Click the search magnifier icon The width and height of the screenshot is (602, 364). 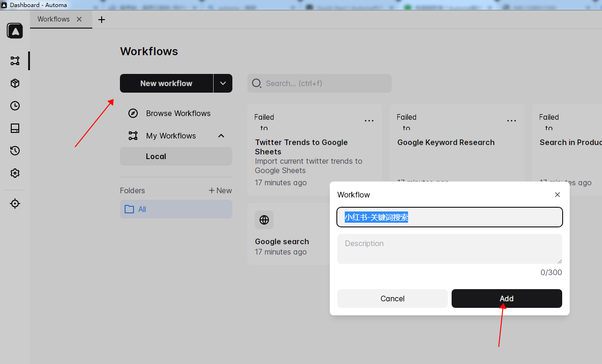tap(257, 83)
